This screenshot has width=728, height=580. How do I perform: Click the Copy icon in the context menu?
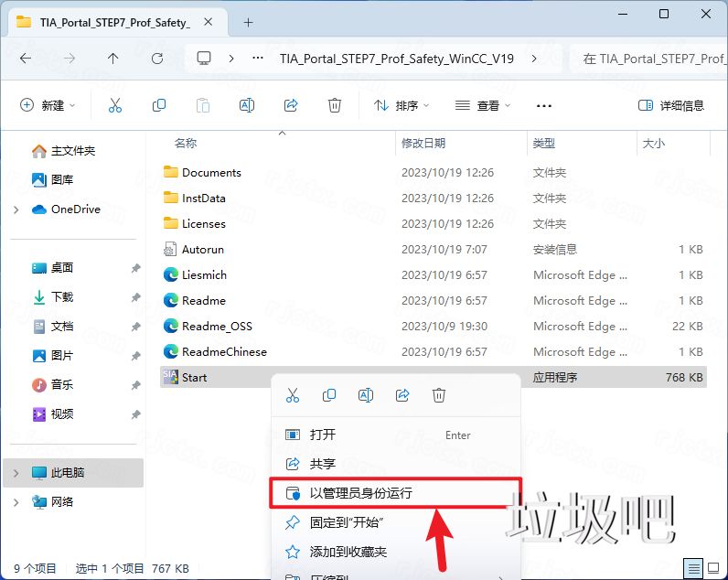click(329, 395)
